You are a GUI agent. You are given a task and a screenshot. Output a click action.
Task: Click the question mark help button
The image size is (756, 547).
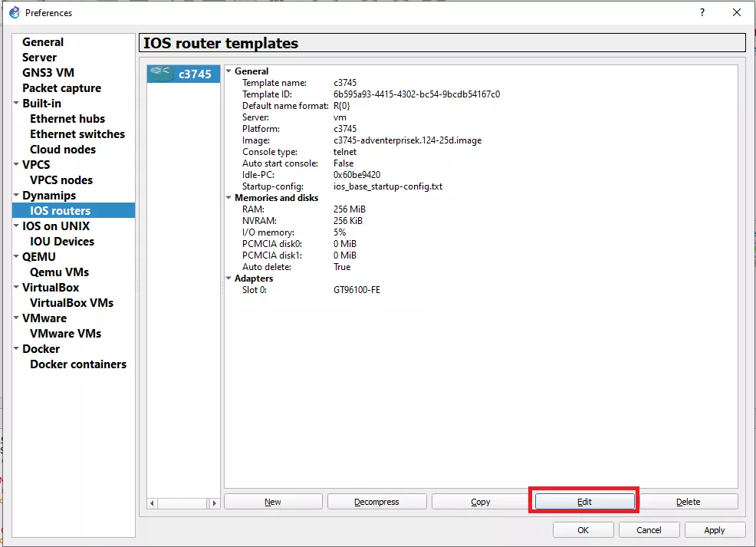(x=702, y=12)
